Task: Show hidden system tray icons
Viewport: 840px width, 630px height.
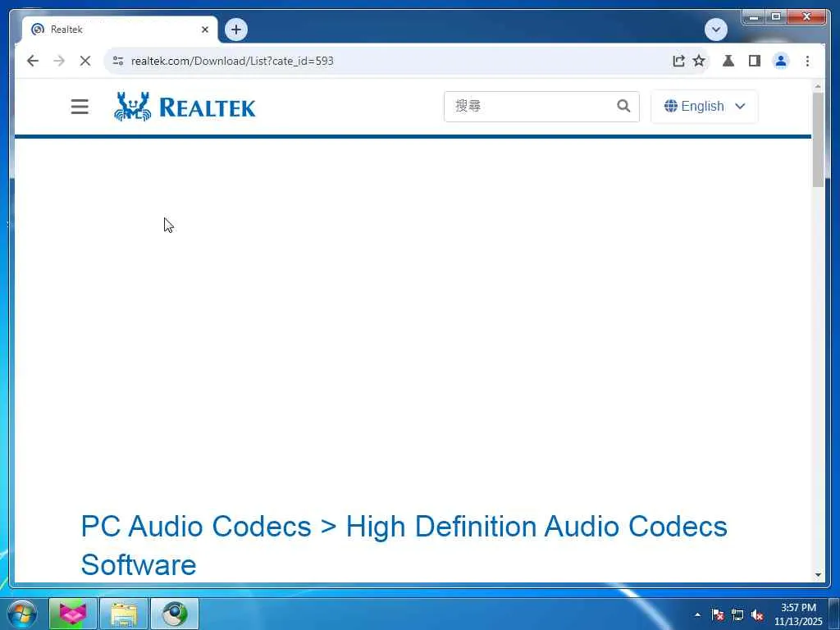Action: 697,614
